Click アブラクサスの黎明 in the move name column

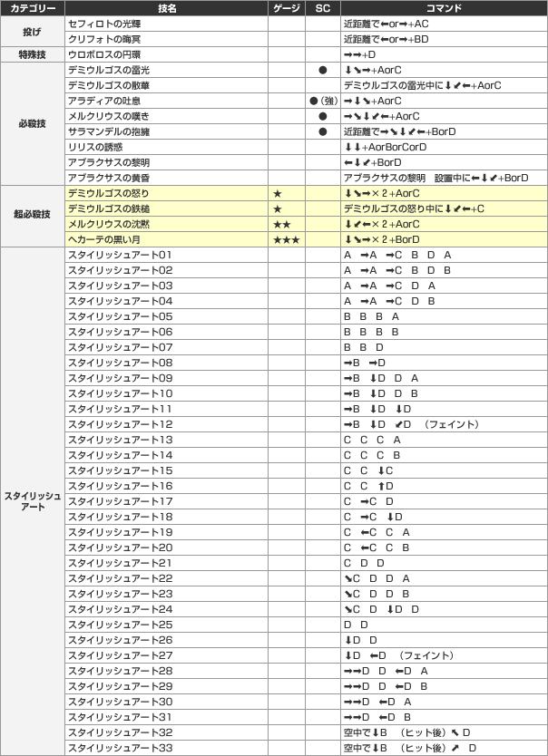[109, 162]
